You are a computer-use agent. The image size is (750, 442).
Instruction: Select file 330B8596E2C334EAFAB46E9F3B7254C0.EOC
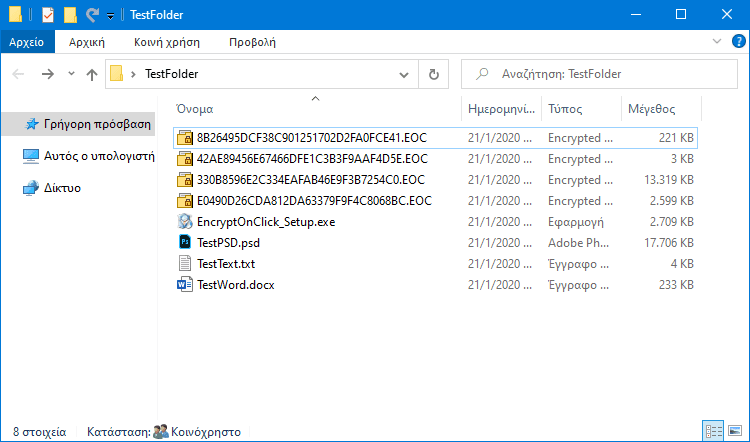click(311, 180)
